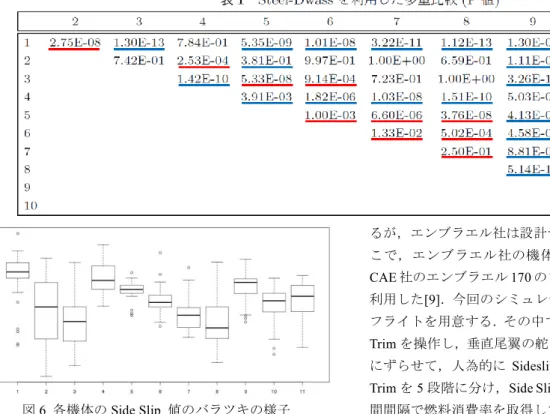
Task: Select the value 3.91E-03 in row 4
Action: coord(267,97)
